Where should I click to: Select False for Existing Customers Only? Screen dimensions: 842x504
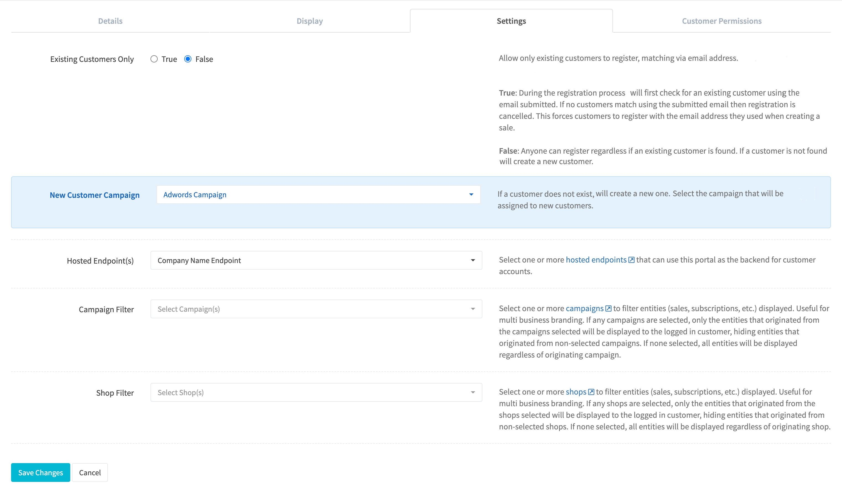point(188,59)
